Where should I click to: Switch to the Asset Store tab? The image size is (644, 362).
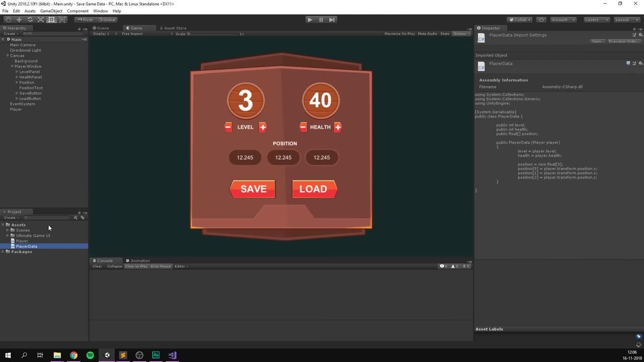173,28
